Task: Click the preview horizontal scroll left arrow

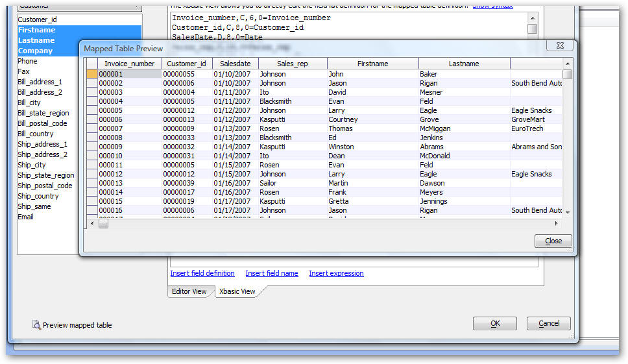Action: pos(92,223)
